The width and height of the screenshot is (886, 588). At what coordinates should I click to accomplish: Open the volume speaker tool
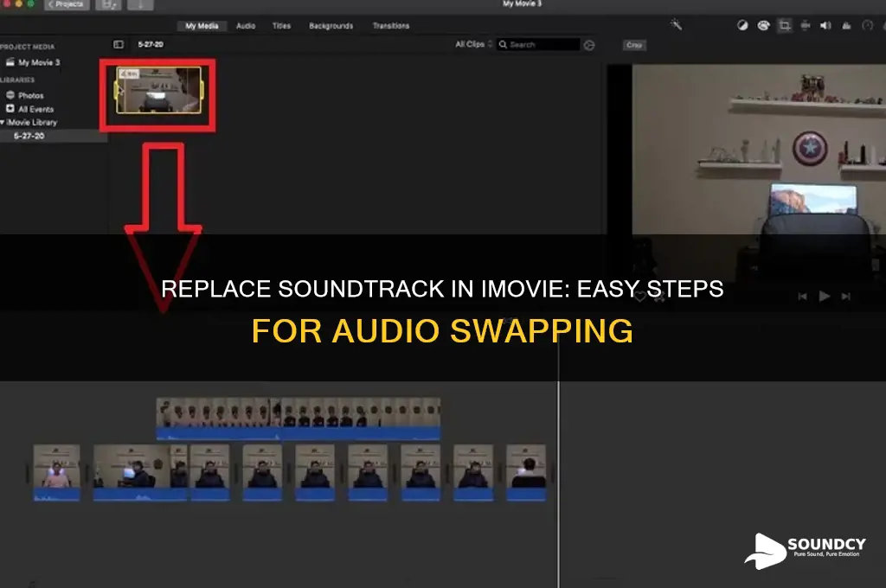click(825, 25)
